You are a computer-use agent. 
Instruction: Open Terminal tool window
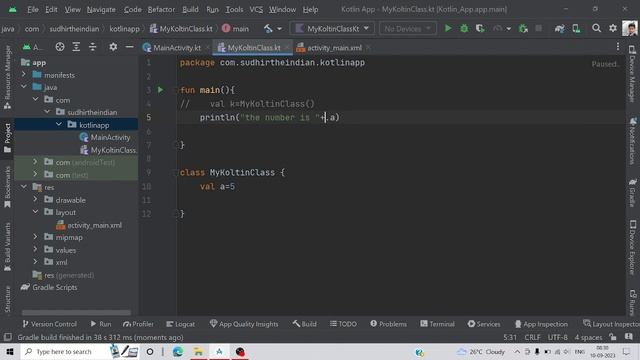point(437,324)
